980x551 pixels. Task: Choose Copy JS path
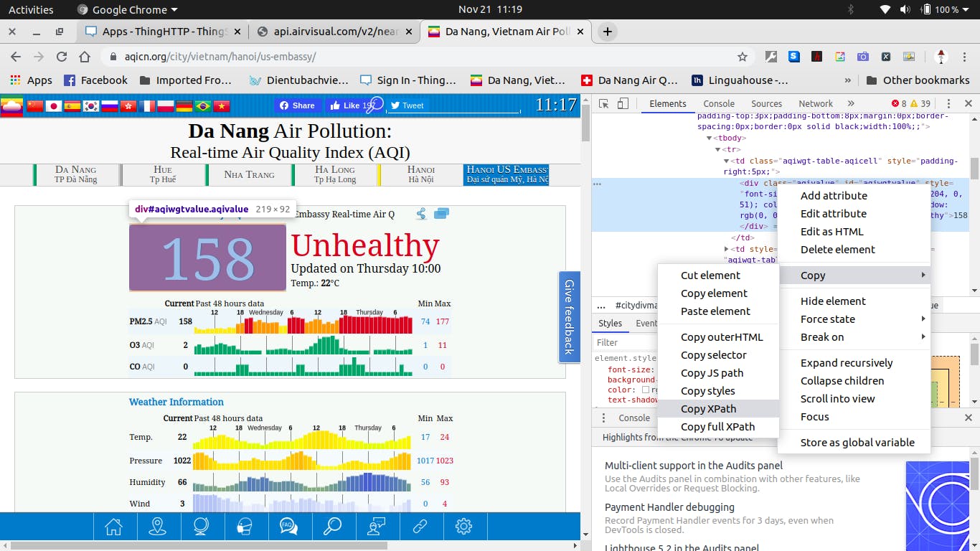tap(718, 372)
